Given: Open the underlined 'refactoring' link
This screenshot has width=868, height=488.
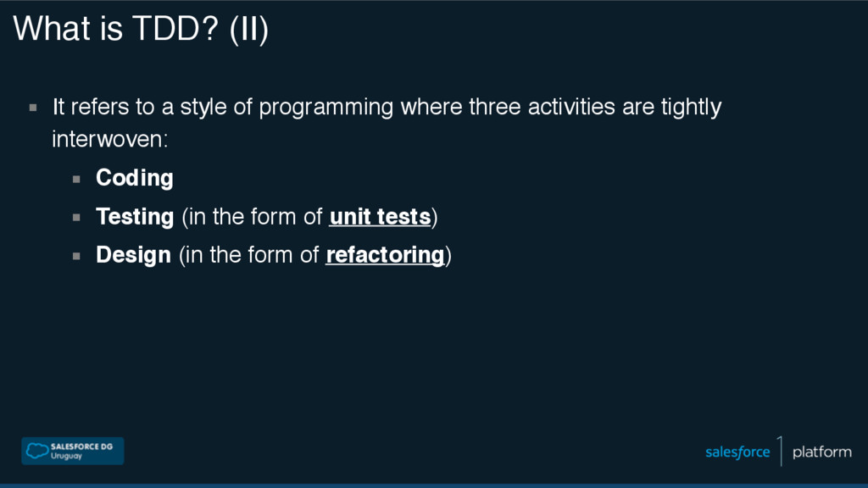Looking at the screenshot, I should tap(386, 255).
